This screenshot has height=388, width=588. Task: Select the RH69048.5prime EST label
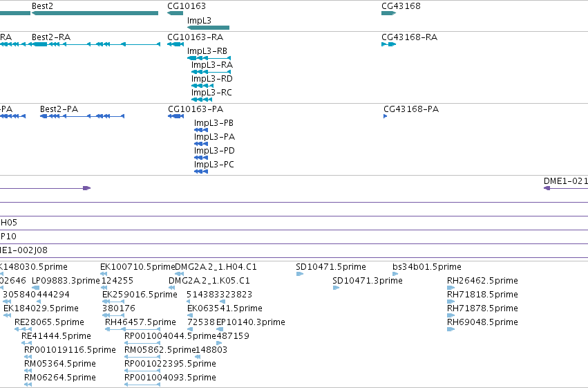(x=482, y=322)
